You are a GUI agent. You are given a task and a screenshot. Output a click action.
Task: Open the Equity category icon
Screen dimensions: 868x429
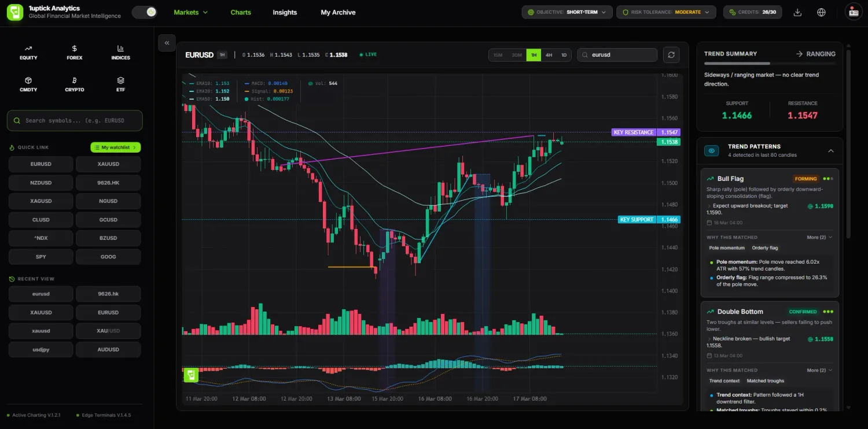tap(28, 49)
